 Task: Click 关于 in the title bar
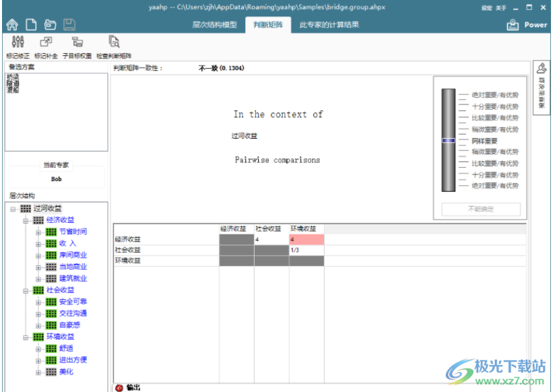pos(500,7)
